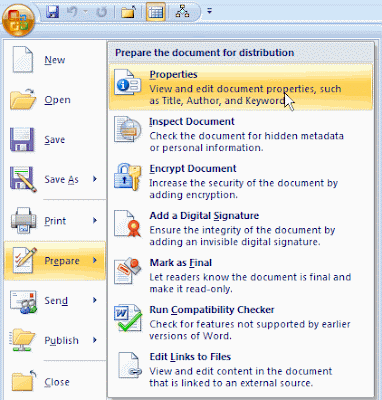The image size is (382, 400).
Task: Click the printer icon beside Print
Action: pos(23,220)
